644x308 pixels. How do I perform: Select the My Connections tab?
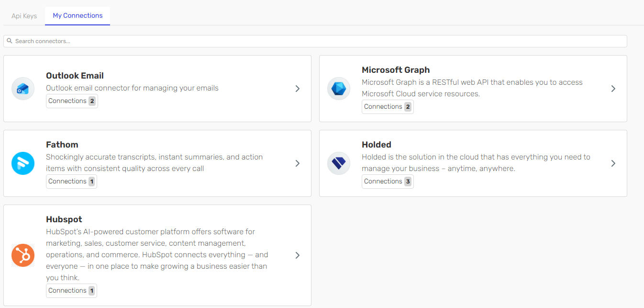click(78, 16)
